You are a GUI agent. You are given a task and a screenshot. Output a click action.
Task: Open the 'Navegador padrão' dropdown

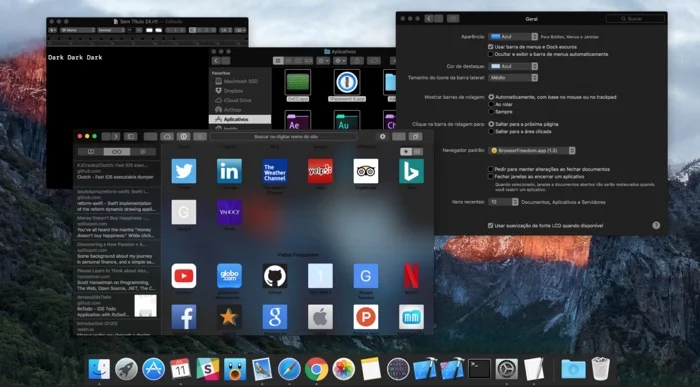(x=532, y=150)
